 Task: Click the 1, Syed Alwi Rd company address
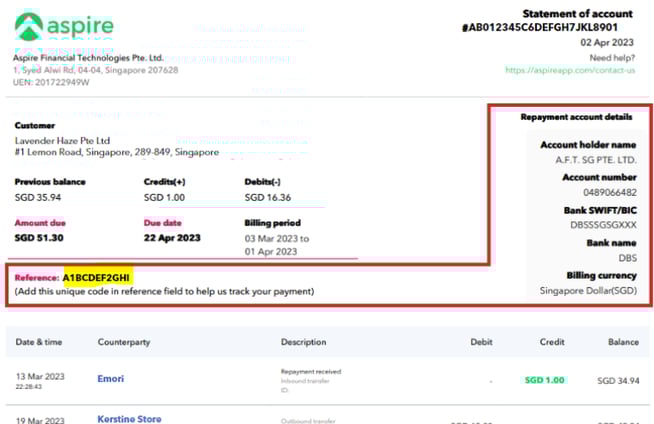(96, 70)
